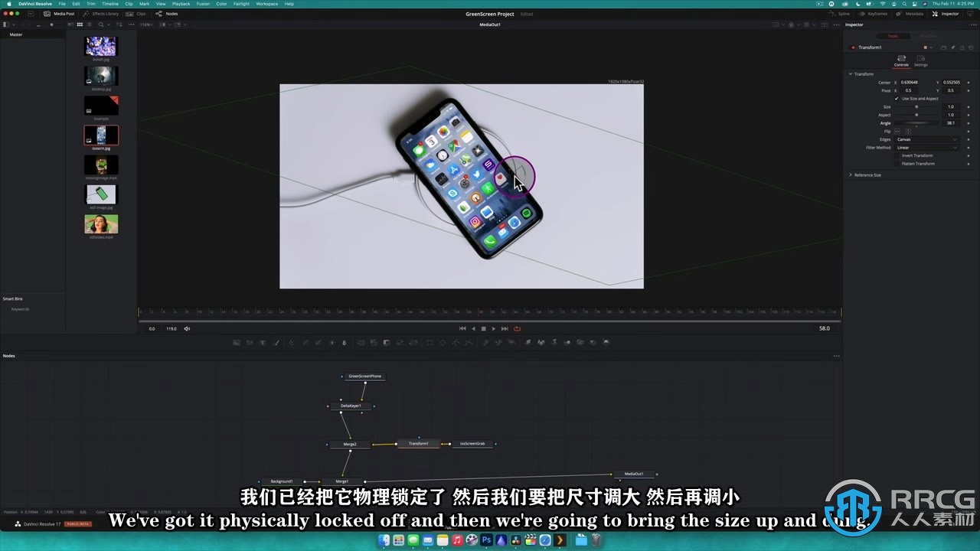
Task: Enable Invert Transform checkbox
Action: (x=897, y=155)
